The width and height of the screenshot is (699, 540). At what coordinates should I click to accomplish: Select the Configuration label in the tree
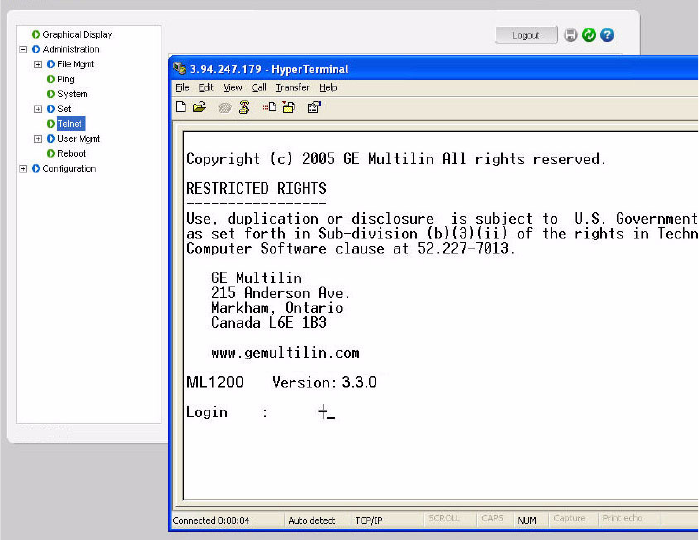point(69,169)
